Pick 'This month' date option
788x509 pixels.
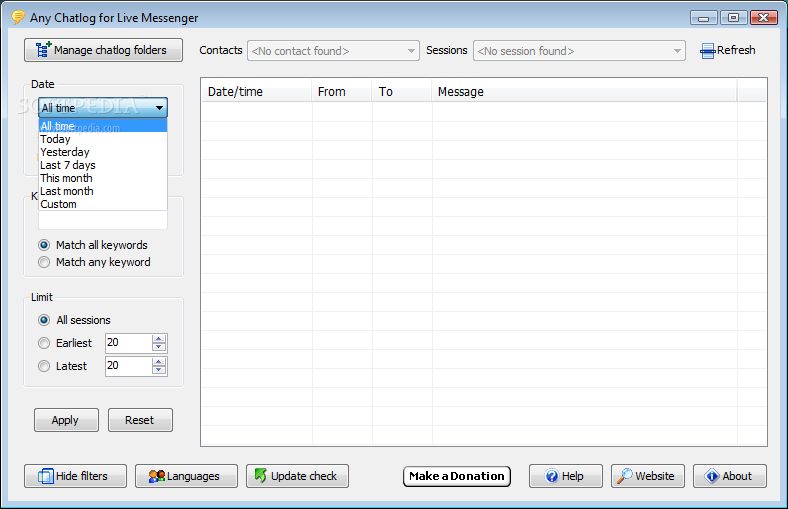point(103,178)
